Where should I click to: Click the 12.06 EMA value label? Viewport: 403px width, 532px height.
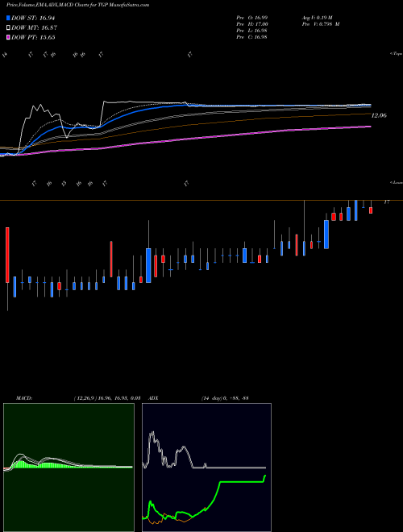click(x=379, y=116)
